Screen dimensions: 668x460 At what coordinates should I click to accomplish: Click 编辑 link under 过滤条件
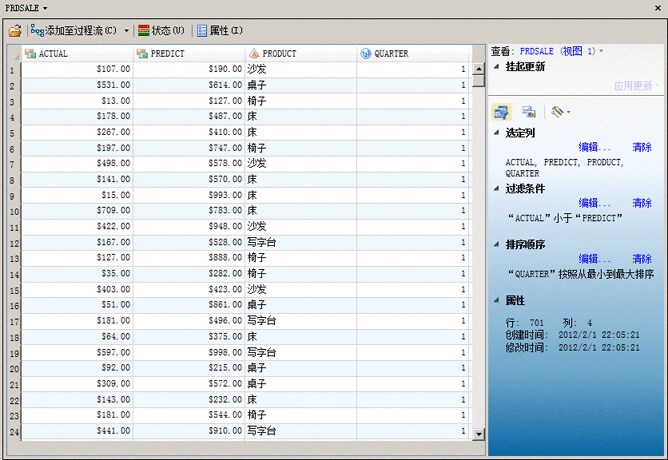point(594,203)
